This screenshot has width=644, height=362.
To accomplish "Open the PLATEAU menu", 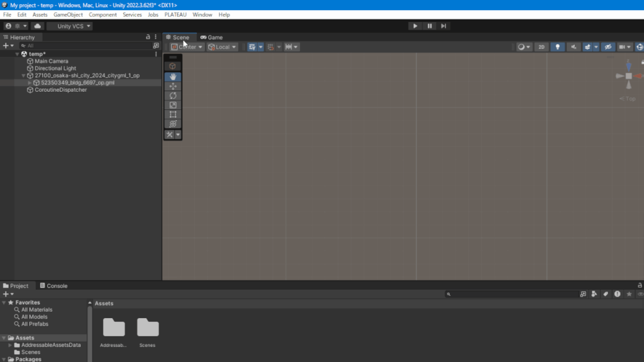I will 175,14.
